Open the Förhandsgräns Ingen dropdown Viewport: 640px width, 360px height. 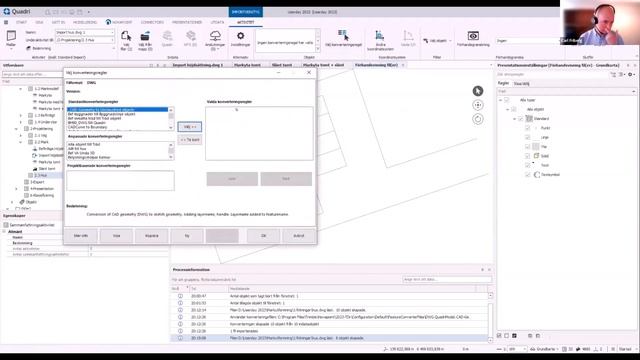tap(527, 41)
